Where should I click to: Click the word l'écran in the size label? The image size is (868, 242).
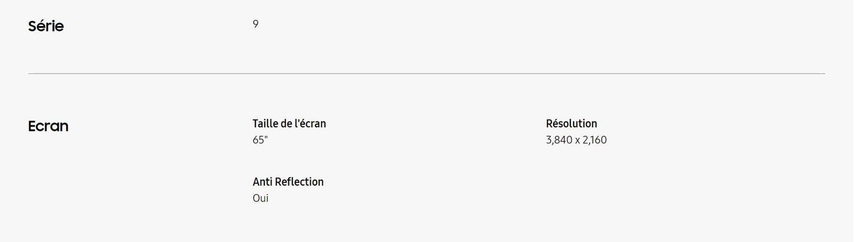pos(310,124)
